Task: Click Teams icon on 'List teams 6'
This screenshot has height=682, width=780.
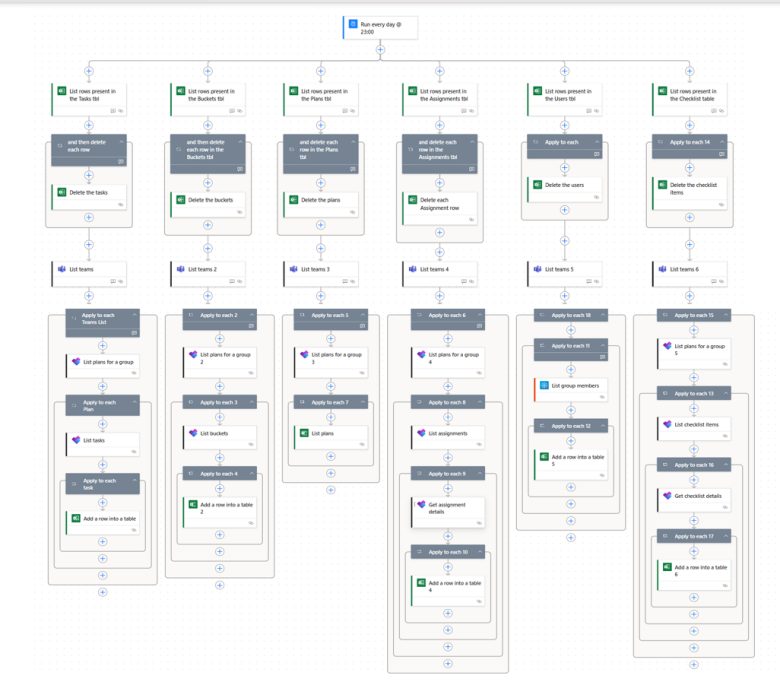Action: 660,269
